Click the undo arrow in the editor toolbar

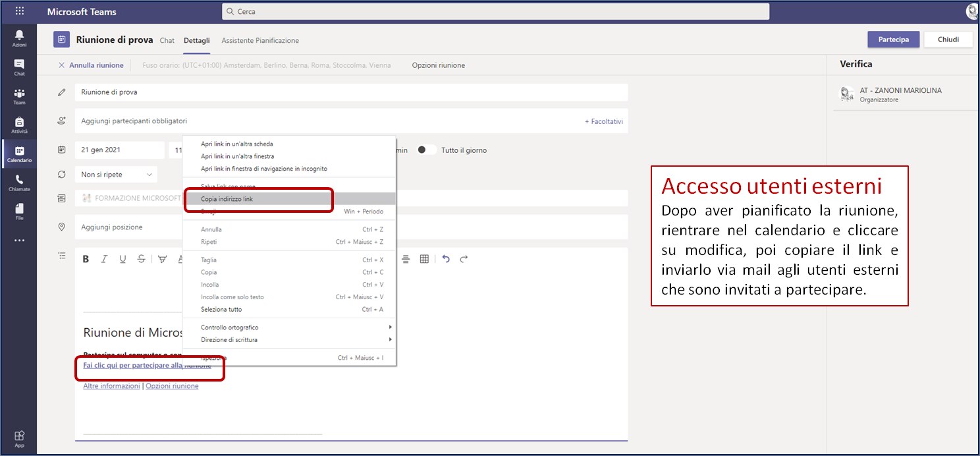(446, 259)
